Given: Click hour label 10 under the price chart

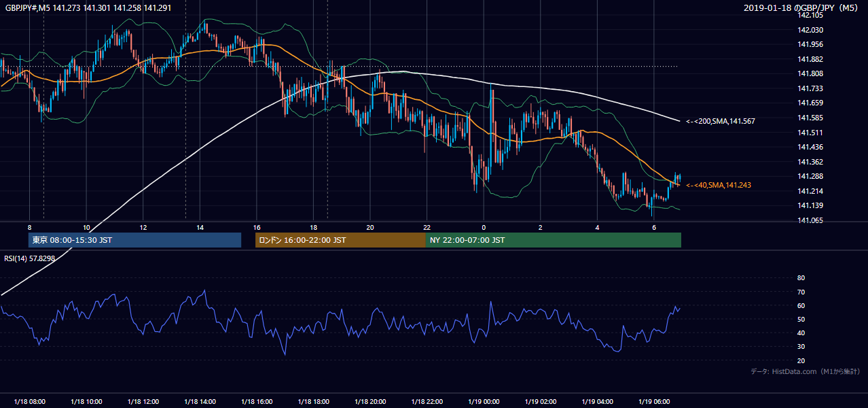Looking at the screenshot, I should [86, 227].
